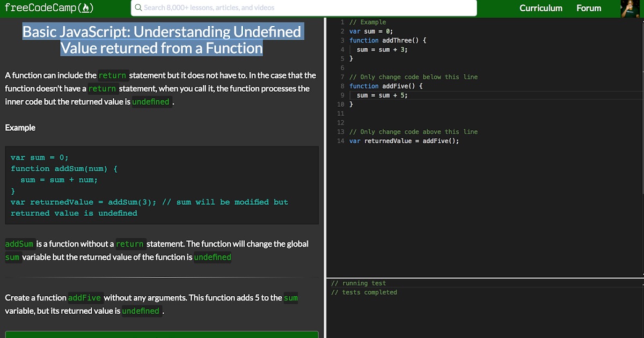Click the "Example" subheading in the lesson
This screenshot has height=338, width=644.
[x=20, y=128]
